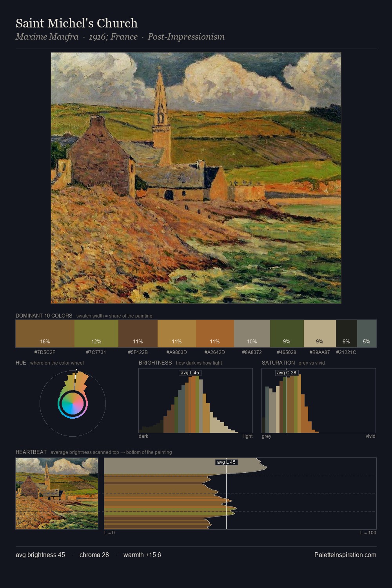This screenshot has width=392, height=588.
Task: Click the "HEARTBEAT" section heading
Action: point(31,452)
